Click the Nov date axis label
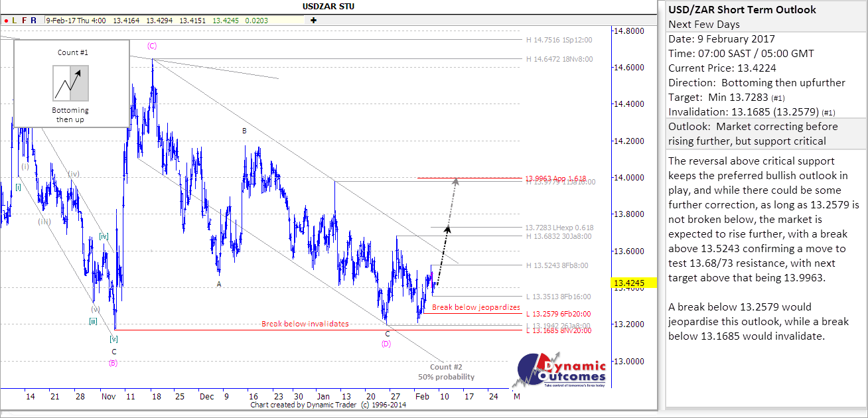Screen dimensions: 868x418 [109, 396]
